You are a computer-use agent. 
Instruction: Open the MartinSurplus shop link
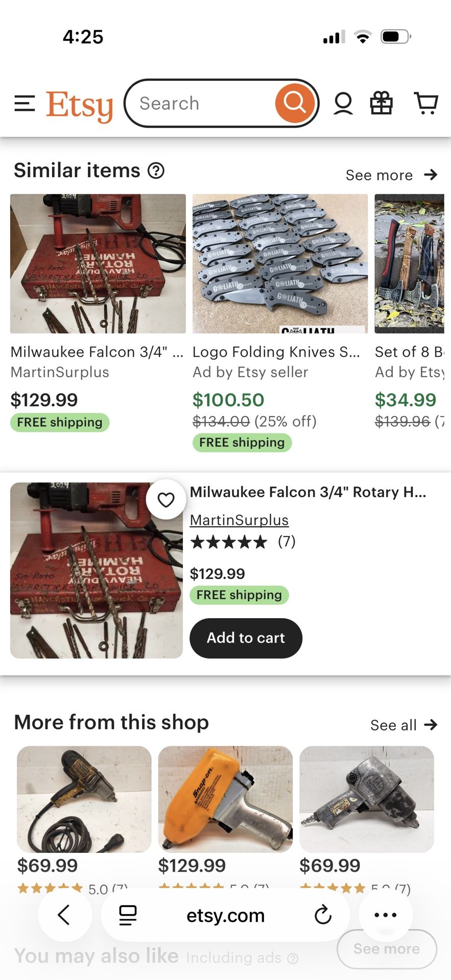(239, 520)
